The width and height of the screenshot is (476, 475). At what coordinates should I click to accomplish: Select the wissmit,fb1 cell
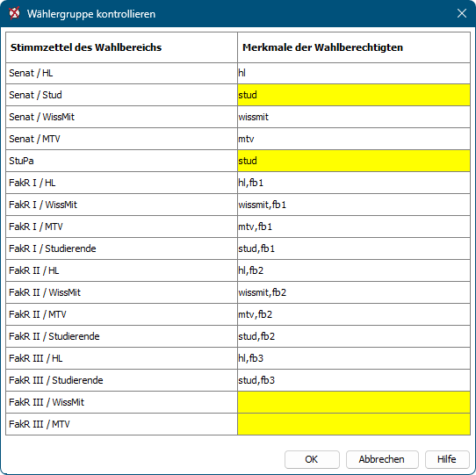(354, 205)
